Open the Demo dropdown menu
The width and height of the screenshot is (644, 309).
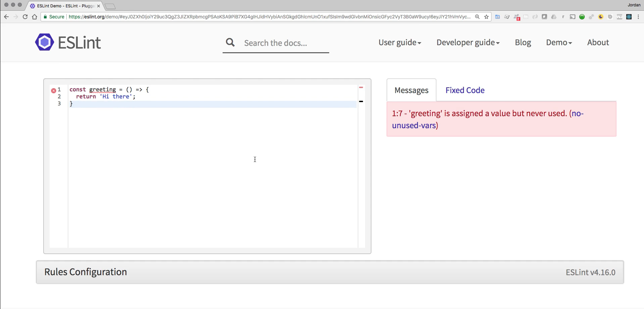(x=559, y=43)
